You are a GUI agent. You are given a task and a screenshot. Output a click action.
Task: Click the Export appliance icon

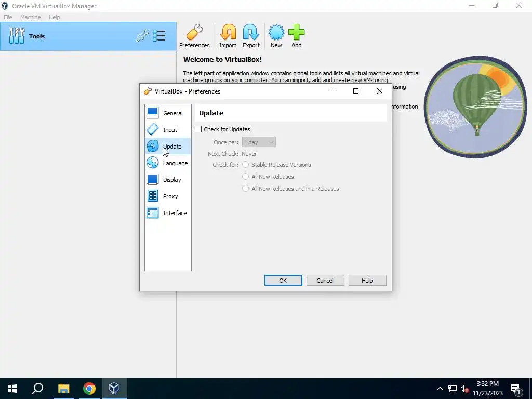coord(251,36)
